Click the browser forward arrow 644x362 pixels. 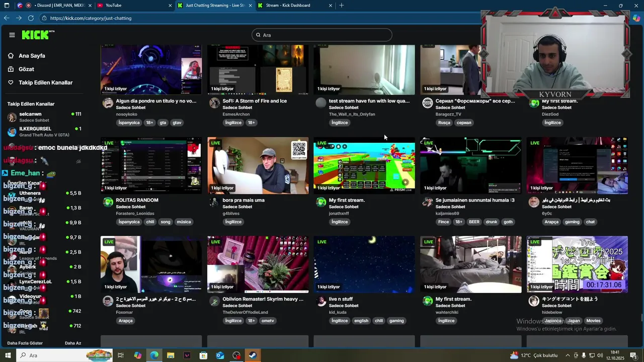[x=19, y=18]
